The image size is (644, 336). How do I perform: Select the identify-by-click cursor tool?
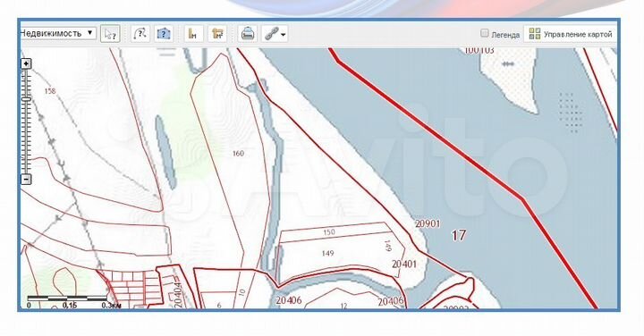tap(110, 34)
